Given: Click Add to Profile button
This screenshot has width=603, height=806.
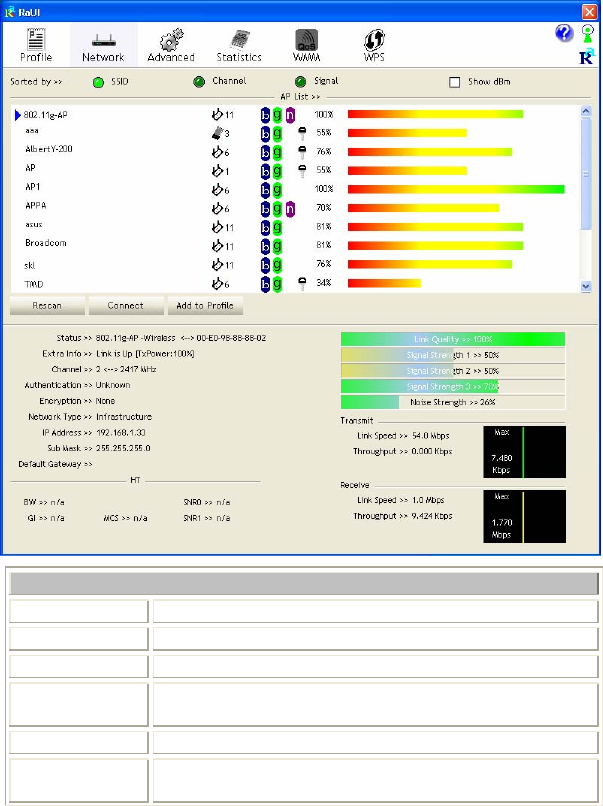Looking at the screenshot, I should tap(205, 305).
